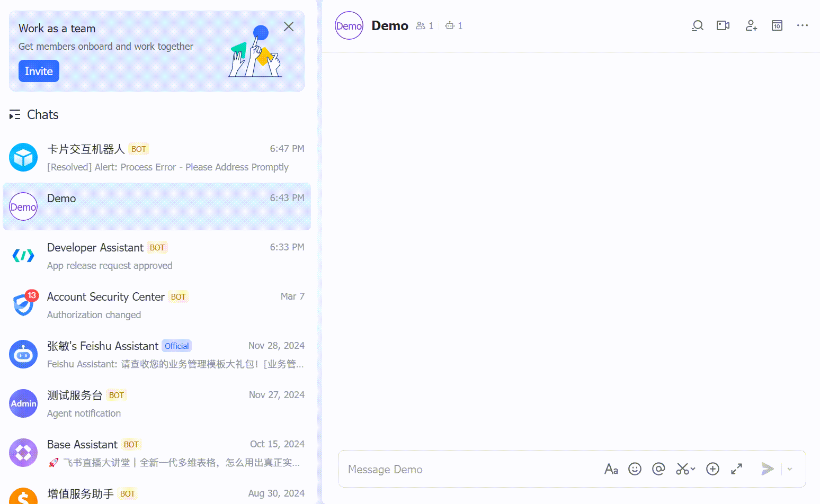Open more options for the Demo chat
The width and height of the screenshot is (820, 504).
click(803, 25)
